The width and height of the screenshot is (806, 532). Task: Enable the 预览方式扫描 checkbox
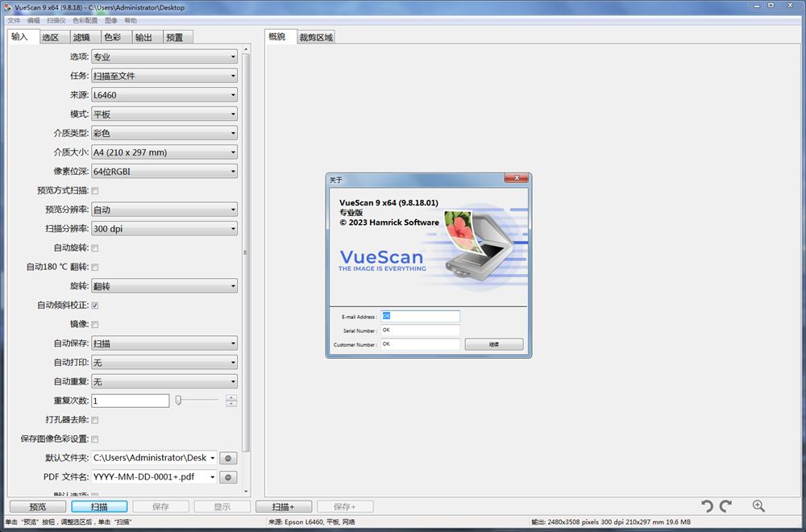pyautogui.click(x=95, y=191)
